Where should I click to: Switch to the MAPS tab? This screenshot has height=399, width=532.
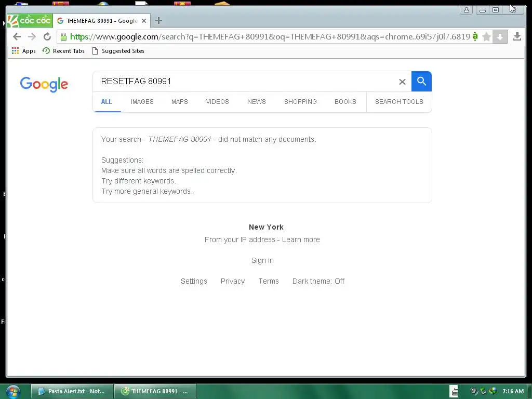point(179,102)
